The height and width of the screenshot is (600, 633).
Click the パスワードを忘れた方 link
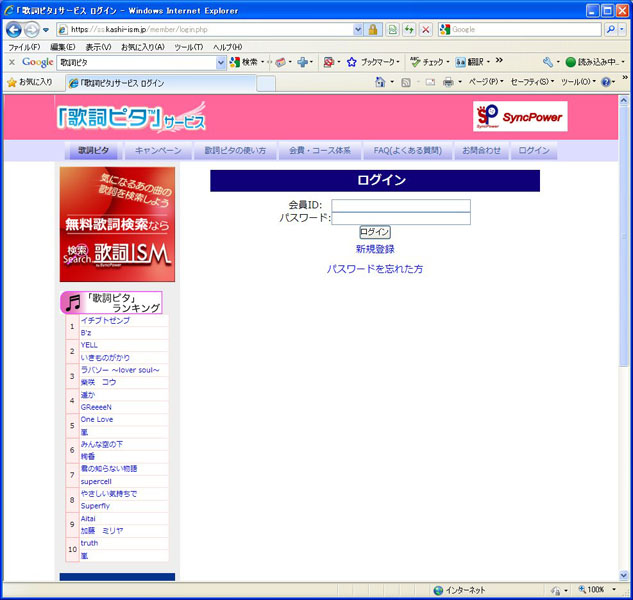pyautogui.click(x=374, y=269)
